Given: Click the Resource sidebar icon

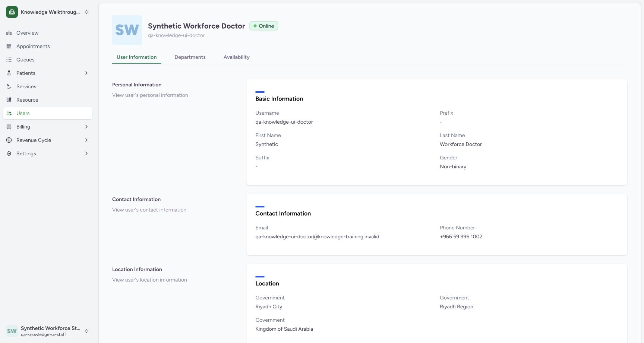Looking at the screenshot, I should tap(9, 100).
